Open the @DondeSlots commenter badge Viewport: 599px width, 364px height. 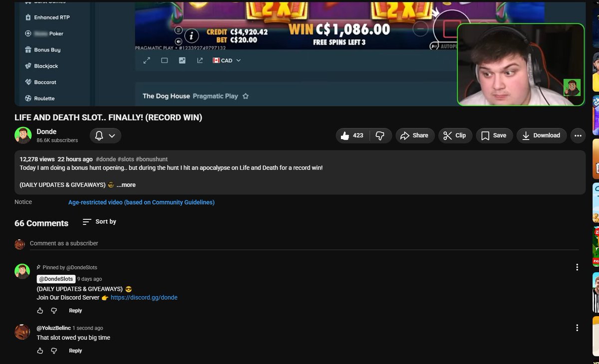56,279
